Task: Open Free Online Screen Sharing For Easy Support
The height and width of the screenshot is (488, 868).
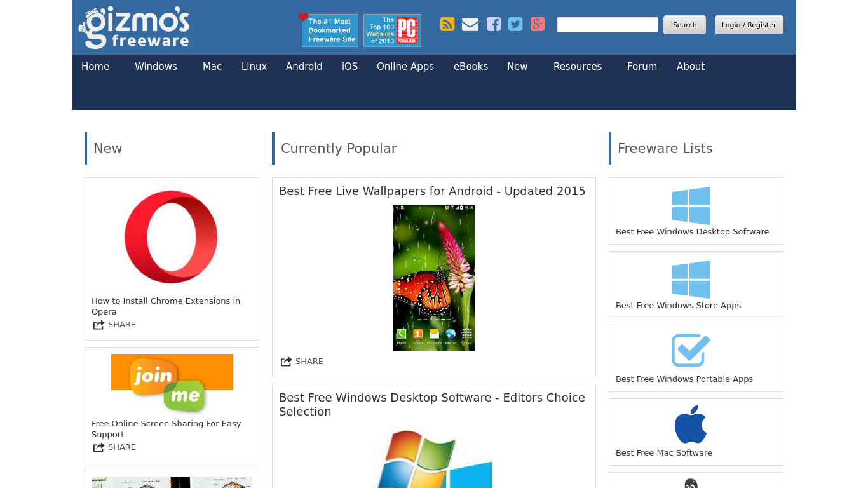Action: click(166, 429)
